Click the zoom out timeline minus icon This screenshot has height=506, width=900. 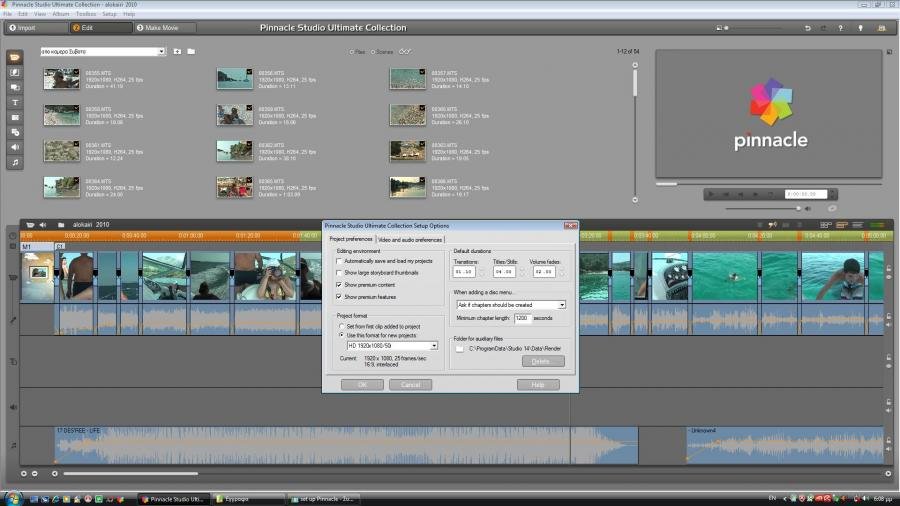[x=34, y=474]
